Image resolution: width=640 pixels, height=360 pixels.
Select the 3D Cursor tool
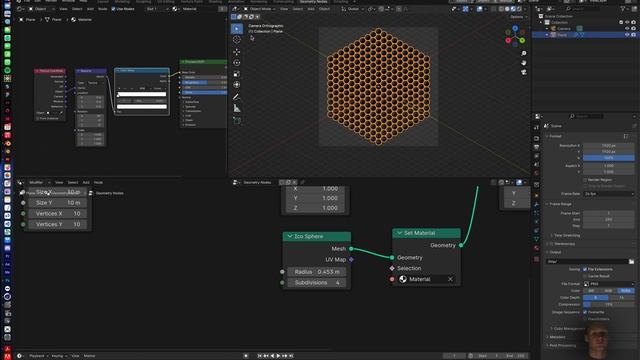[237, 40]
